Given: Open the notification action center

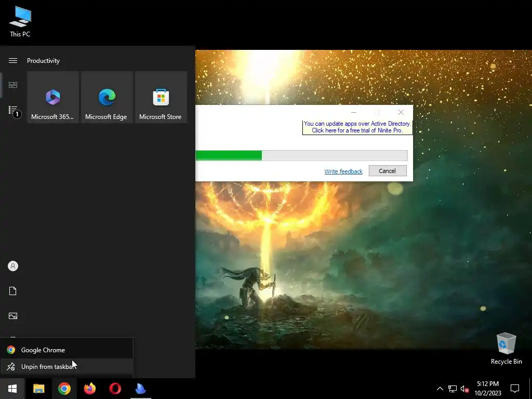Looking at the screenshot, I should [x=515, y=389].
